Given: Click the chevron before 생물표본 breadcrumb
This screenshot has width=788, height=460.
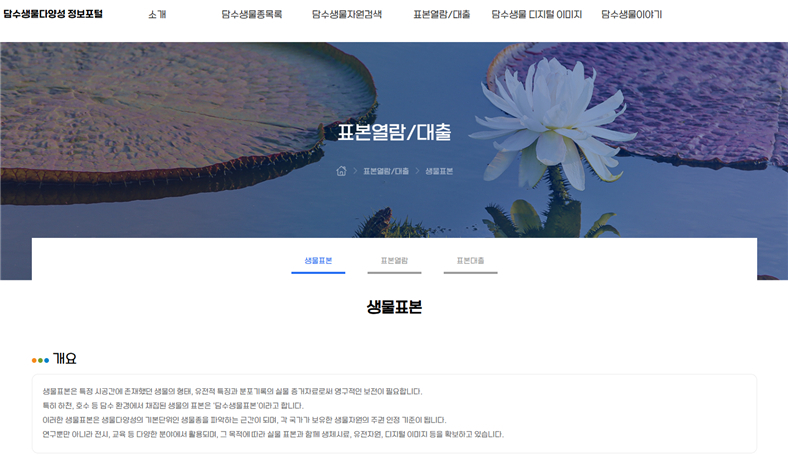Looking at the screenshot, I should click(417, 171).
